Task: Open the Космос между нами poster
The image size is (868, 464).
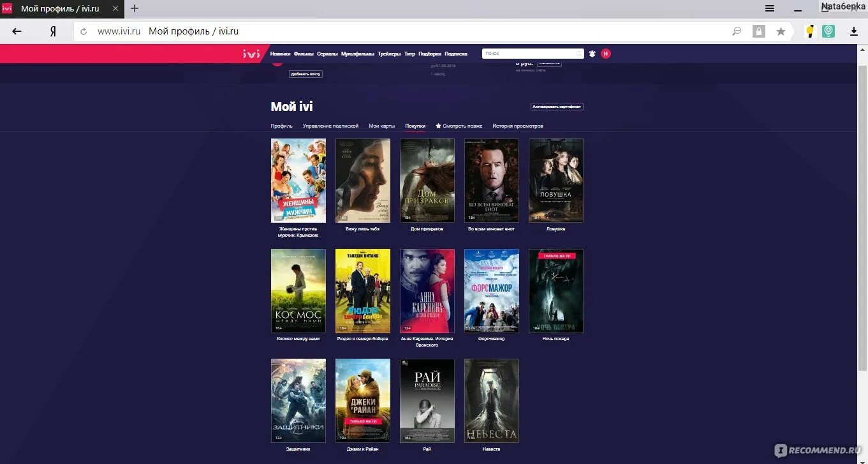Action: 298,291
